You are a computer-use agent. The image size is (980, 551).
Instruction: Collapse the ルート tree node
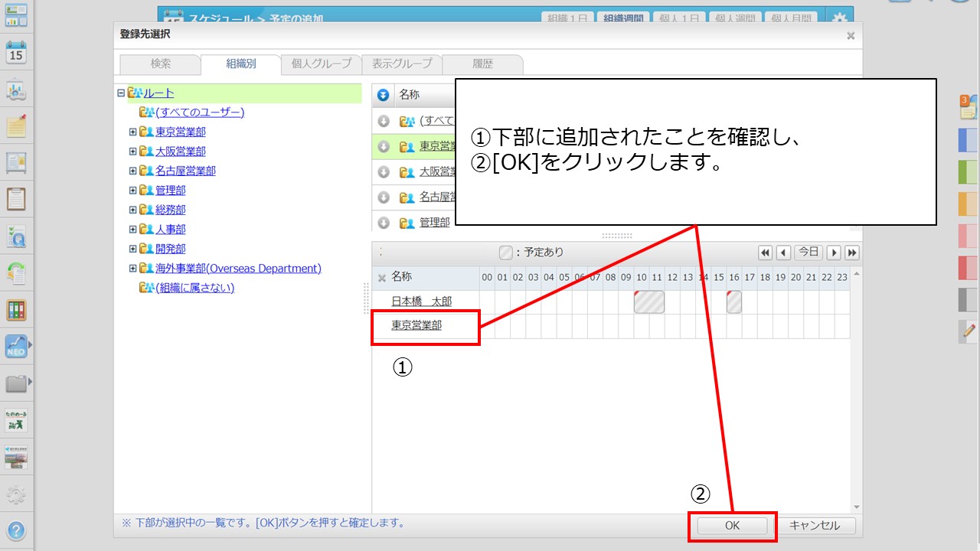[121, 93]
